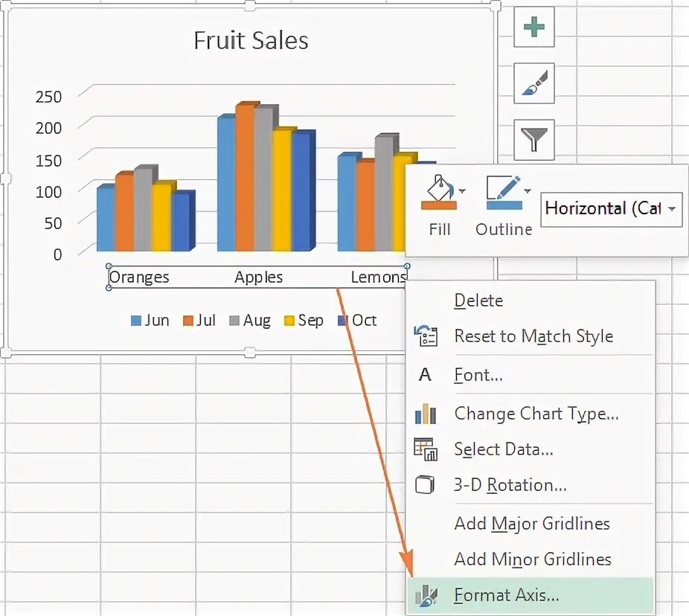This screenshot has width=689, height=616.
Task: Click Add Major Gridlines
Action: (x=531, y=524)
